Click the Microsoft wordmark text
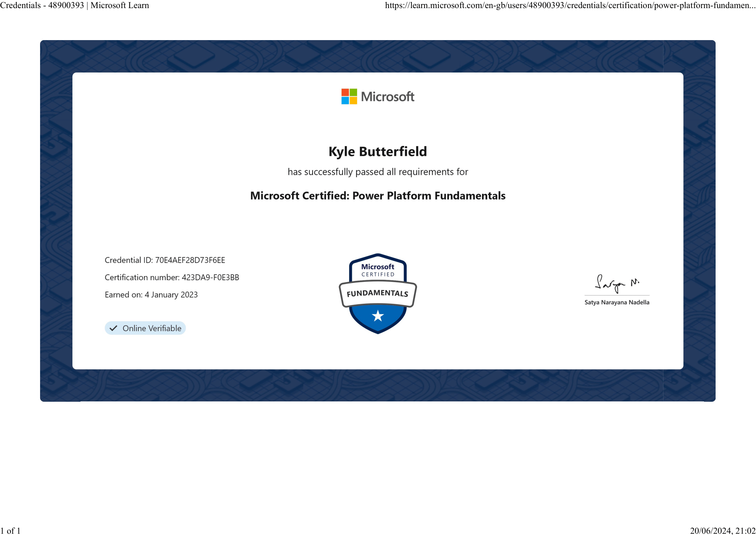This screenshot has height=535, width=756. tap(388, 97)
